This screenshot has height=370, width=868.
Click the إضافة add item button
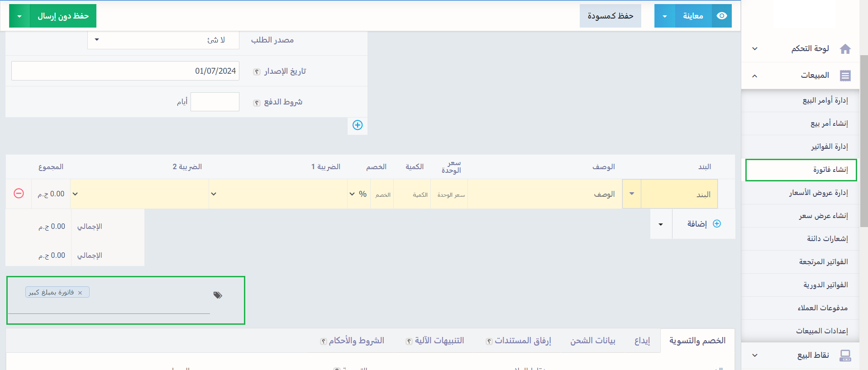[703, 224]
